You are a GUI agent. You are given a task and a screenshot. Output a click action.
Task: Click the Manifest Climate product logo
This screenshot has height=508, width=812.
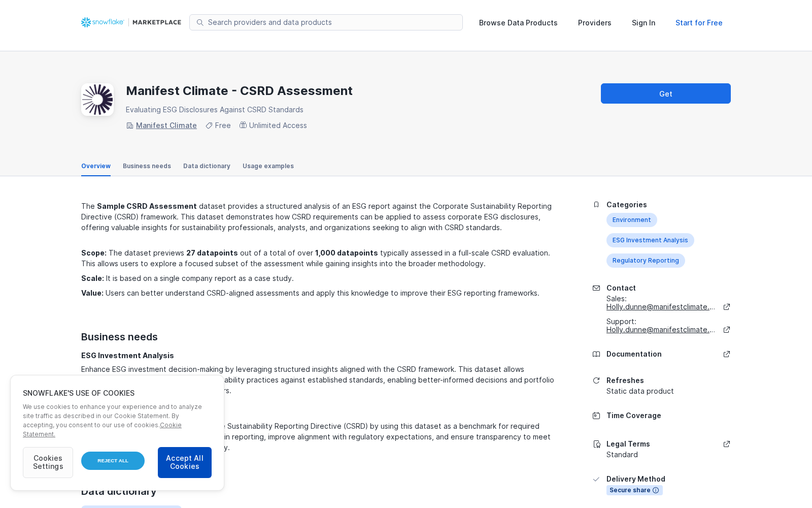pyautogui.click(x=97, y=100)
